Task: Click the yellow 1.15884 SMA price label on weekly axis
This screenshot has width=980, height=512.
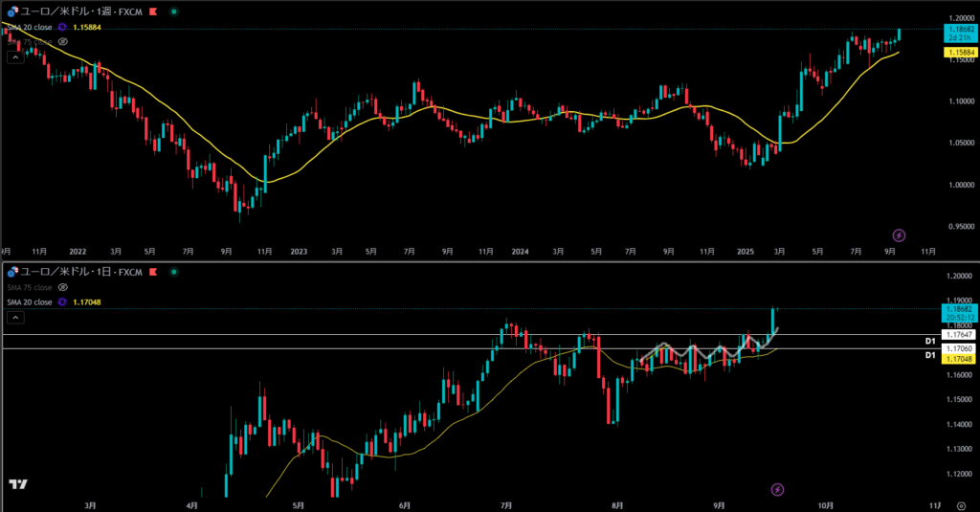Action: (x=960, y=53)
